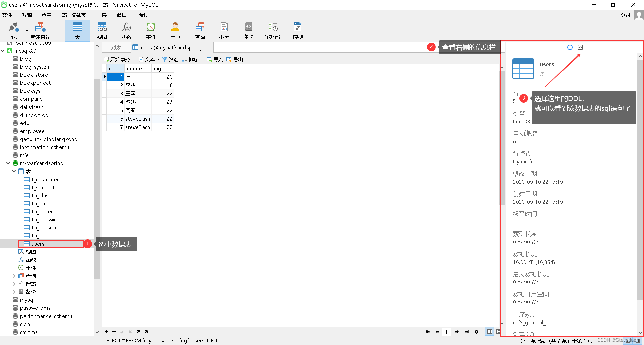
Task: Go to last page of records
Action: click(467, 332)
